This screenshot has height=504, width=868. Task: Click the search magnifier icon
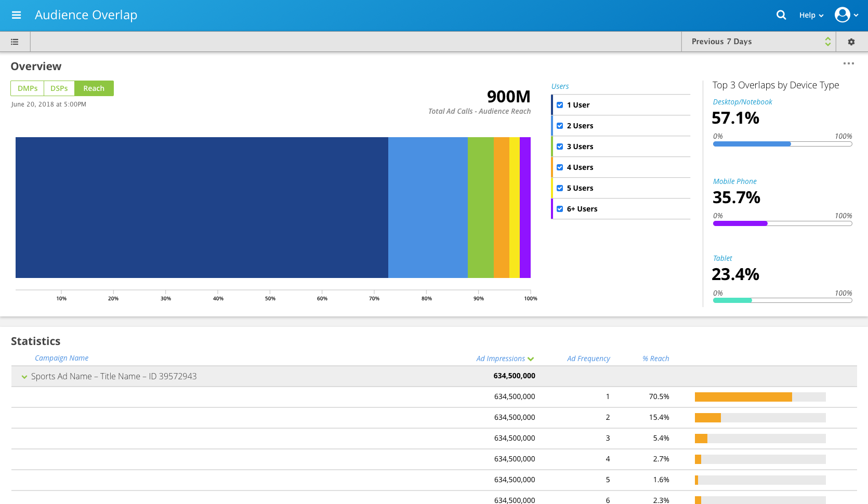point(781,15)
